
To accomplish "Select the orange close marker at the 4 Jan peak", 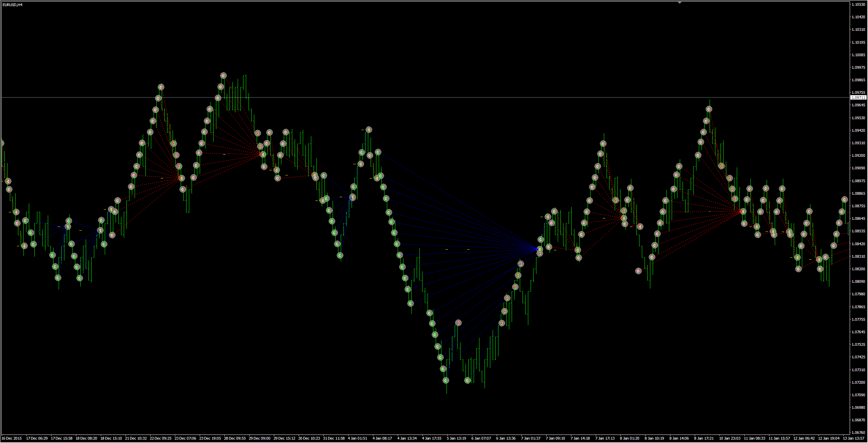I will 369,130.
